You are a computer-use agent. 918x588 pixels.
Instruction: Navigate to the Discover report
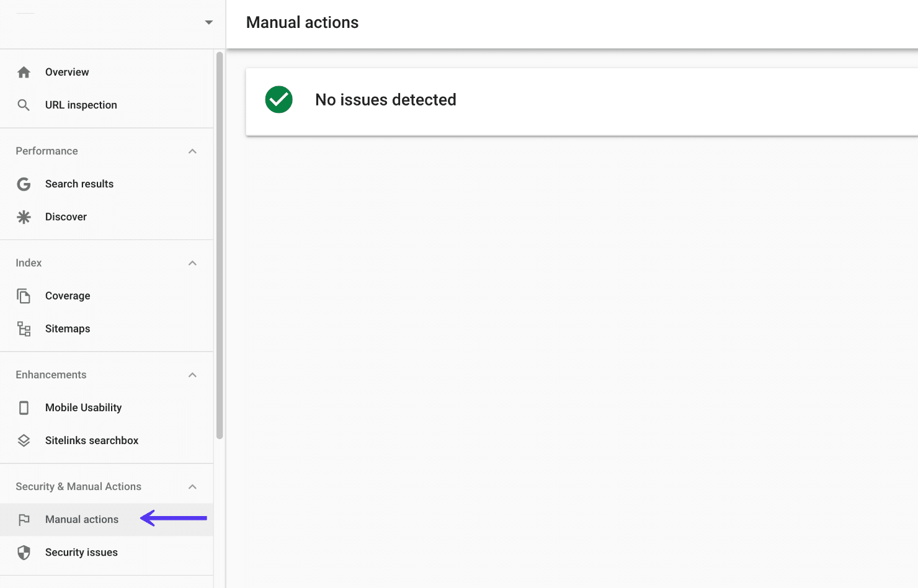(x=66, y=216)
